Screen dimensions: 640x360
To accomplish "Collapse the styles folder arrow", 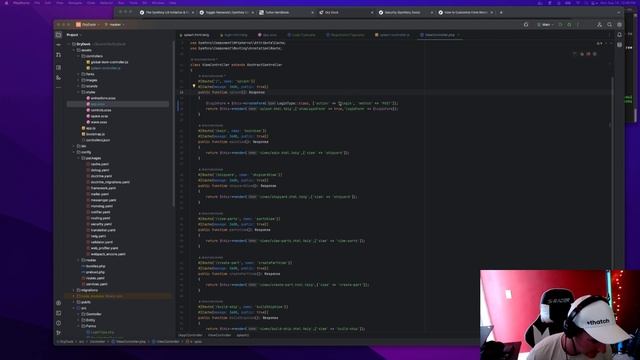I will pyautogui.click(x=78, y=92).
